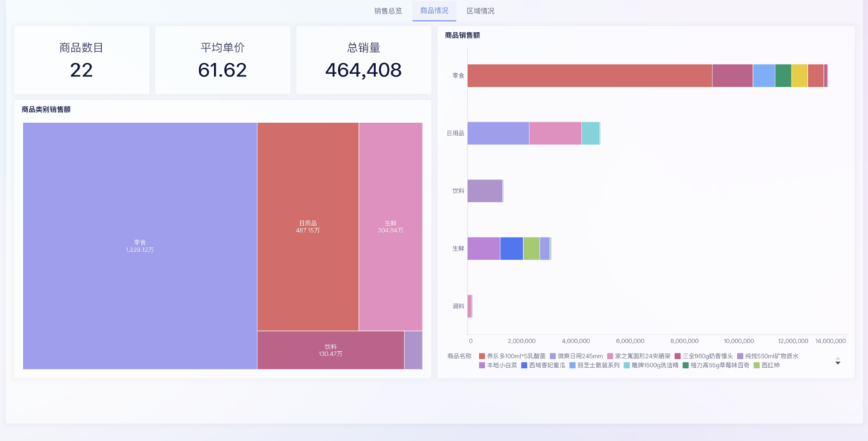Click the 饮料 bar in sales chart
The image size is (868, 441).
(x=485, y=191)
